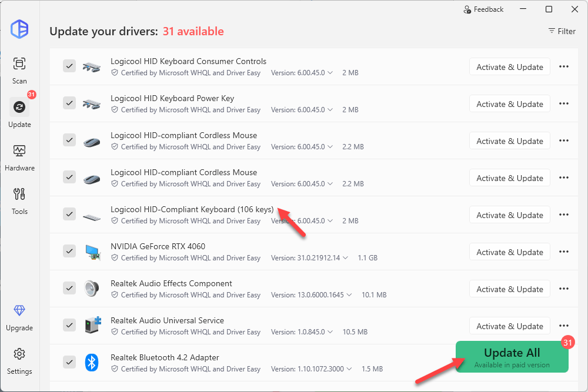Activate & Update Logicool HID Keyboard Power Key
The image size is (588, 392).
tap(509, 104)
